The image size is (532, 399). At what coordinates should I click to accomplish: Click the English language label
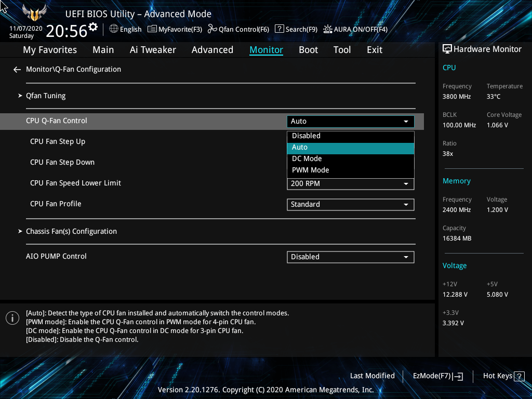(x=130, y=30)
